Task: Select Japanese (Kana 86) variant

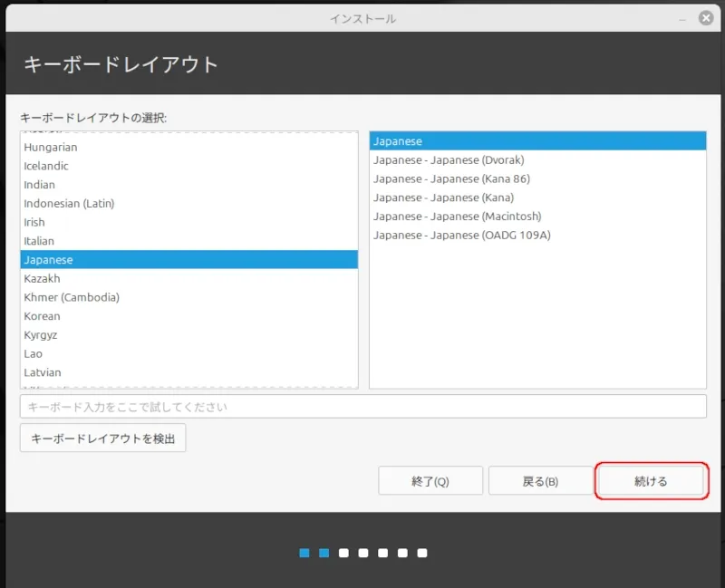Action: point(451,179)
